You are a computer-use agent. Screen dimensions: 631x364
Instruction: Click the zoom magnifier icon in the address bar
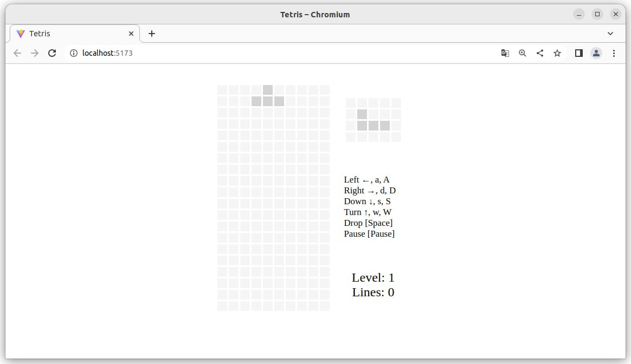(x=523, y=53)
